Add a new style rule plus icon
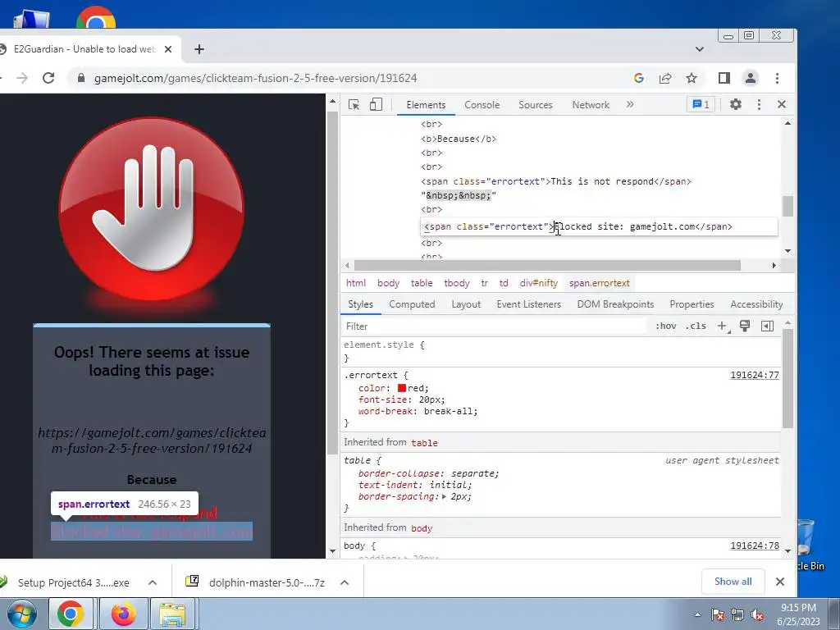The width and height of the screenshot is (840, 630). coord(722,326)
